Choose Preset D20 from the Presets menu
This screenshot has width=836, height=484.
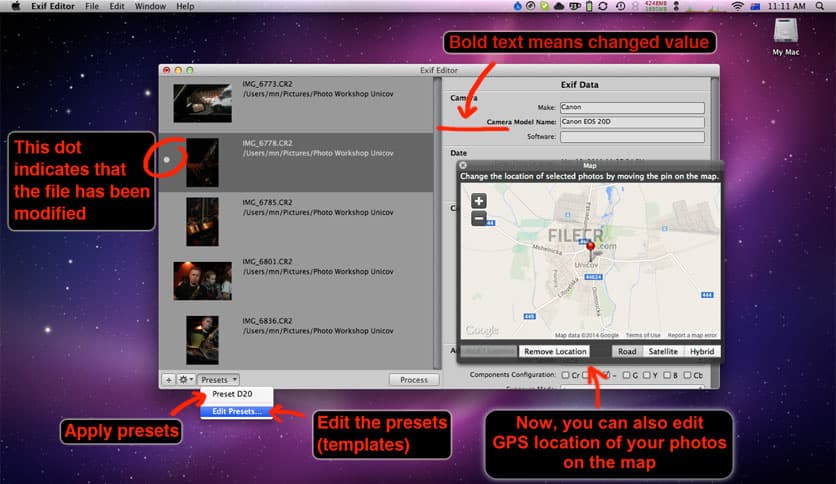pos(237,394)
